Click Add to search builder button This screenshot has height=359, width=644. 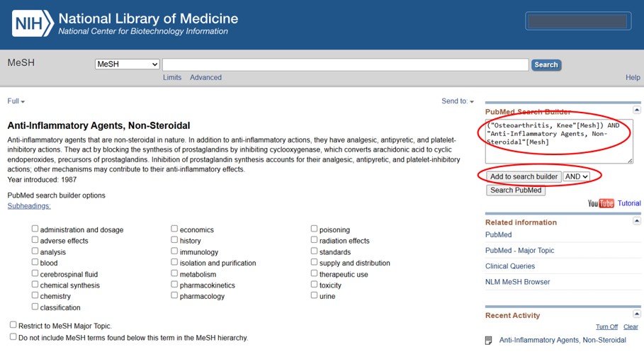[524, 176]
